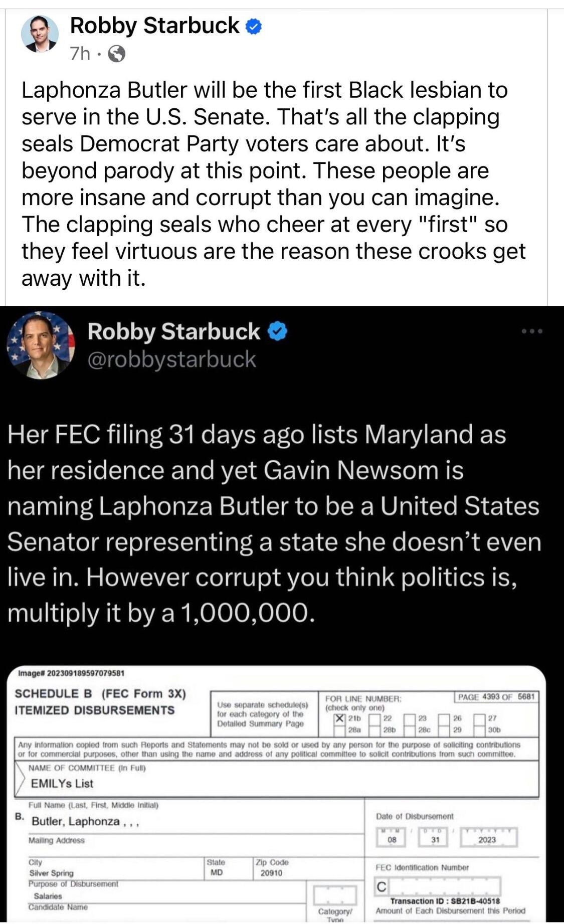Check the line number 27 checkbox

pos(480,718)
